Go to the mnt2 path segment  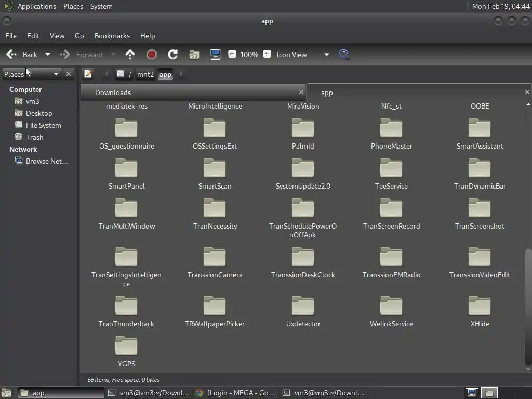(x=145, y=74)
